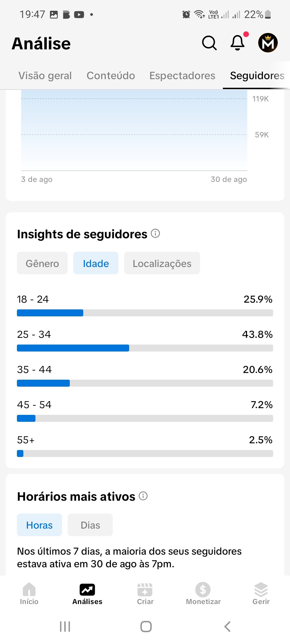Go to Início home icon
This screenshot has width=290, height=644.
pyautogui.click(x=29, y=594)
